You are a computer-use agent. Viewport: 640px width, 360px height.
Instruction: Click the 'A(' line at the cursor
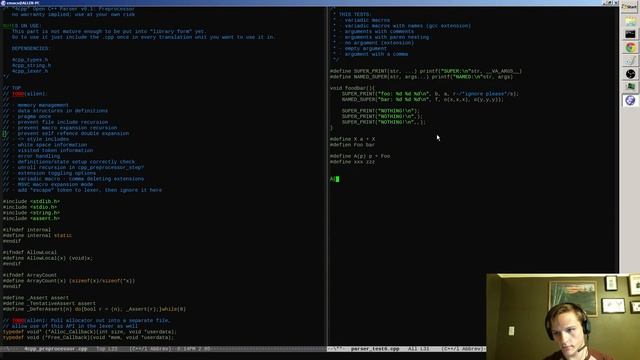334,179
